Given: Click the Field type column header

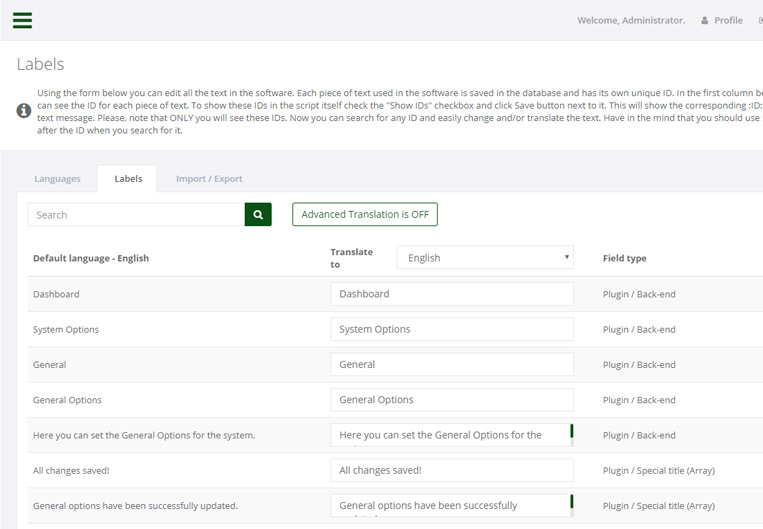Looking at the screenshot, I should click(624, 258).
